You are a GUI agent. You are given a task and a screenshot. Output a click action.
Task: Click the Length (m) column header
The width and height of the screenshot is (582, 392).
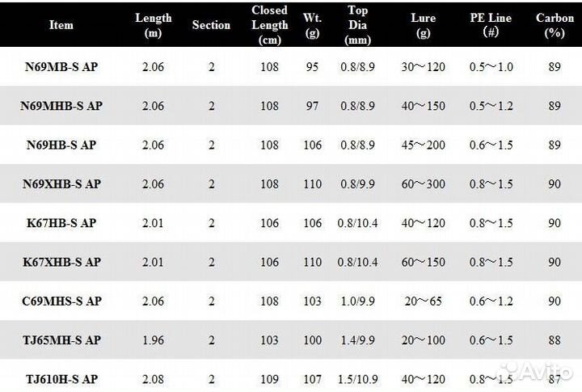[153, 25]
